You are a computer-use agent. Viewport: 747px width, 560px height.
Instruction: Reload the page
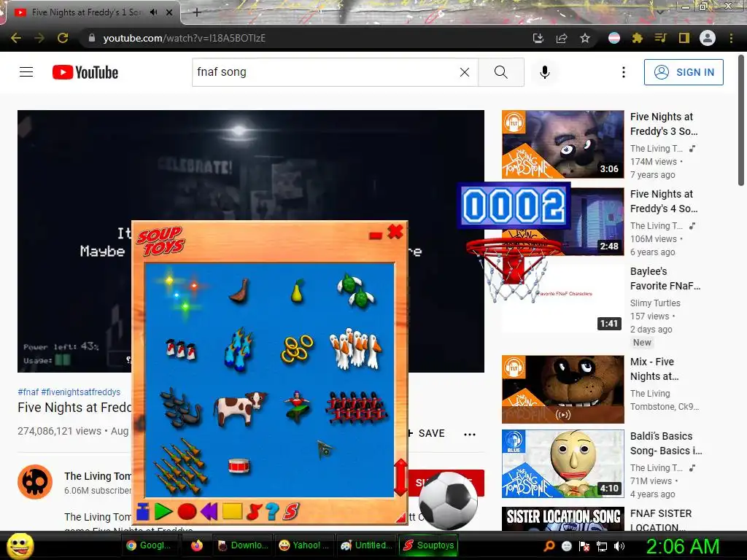pyautogui.click(x=63, y=38)
